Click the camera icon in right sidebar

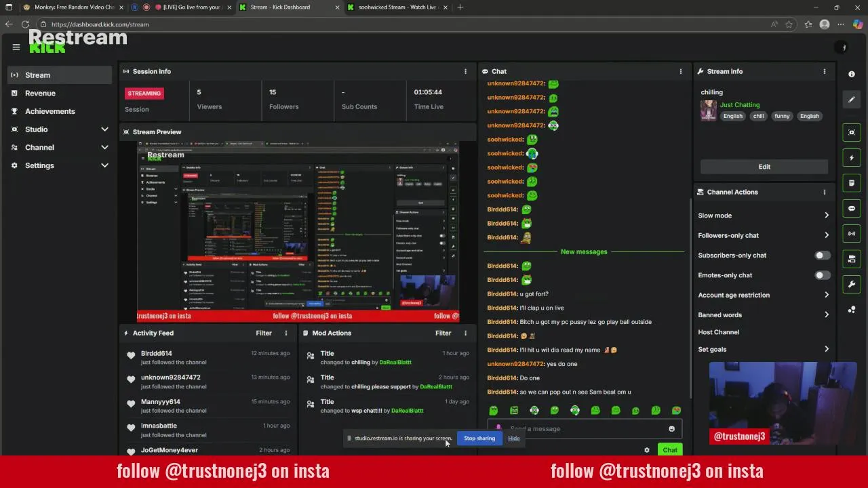click(x=852, y=259)
